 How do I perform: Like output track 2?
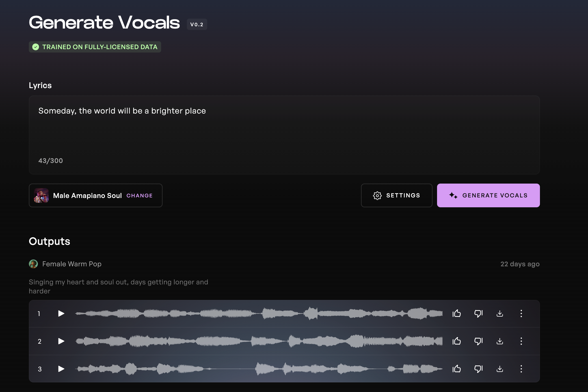point(457,341)
